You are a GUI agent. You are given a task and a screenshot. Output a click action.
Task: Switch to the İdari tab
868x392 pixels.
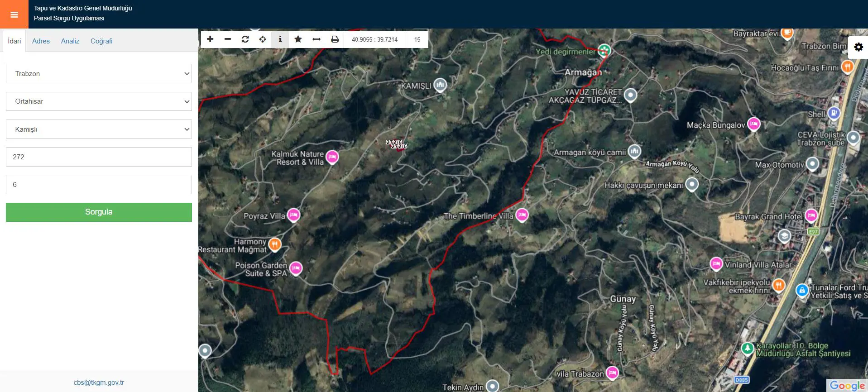click(14, 41)
